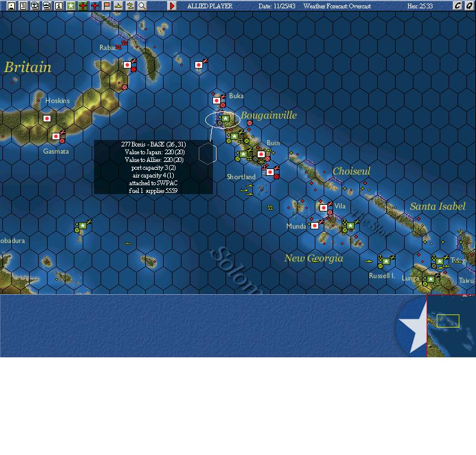Click the first commander portrait toolbar icon

pyautogui.click(x=35, y=5)
